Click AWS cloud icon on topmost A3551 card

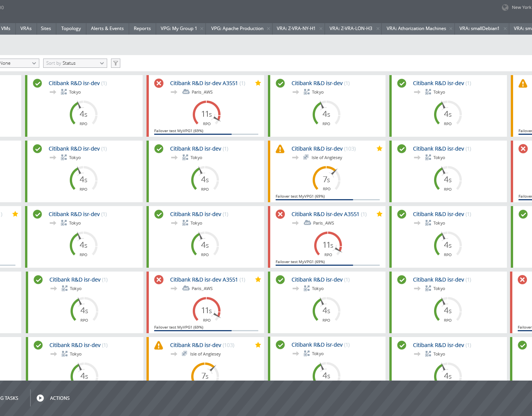(x=186, y=92)
